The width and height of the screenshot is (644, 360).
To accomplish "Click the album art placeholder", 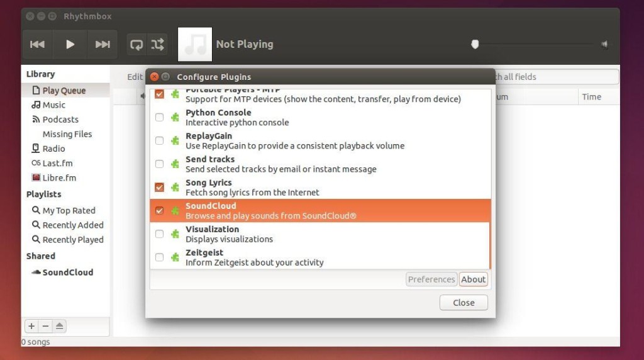I will [x=195, y=45].
